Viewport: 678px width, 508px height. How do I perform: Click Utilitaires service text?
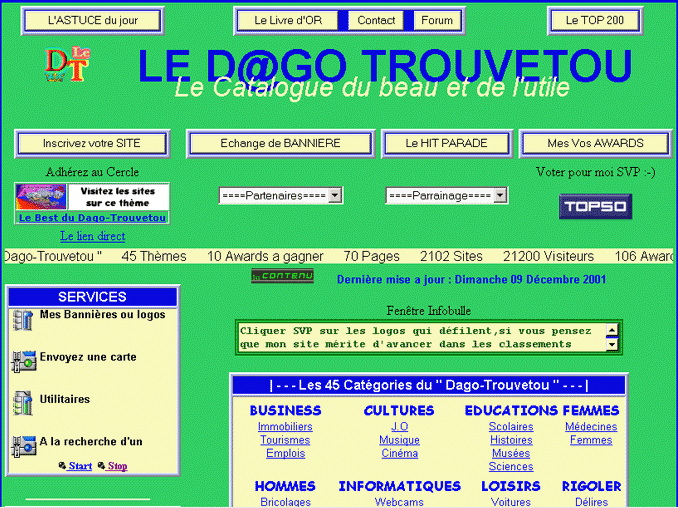[65, 399]
